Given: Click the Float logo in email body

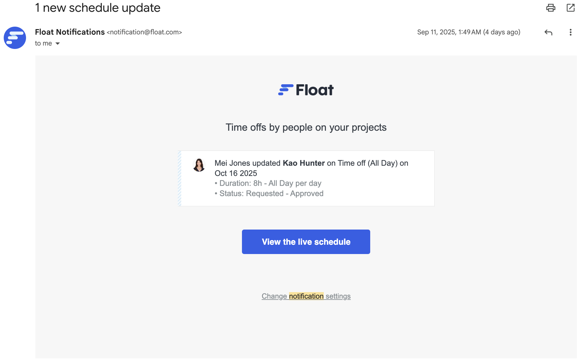Looking at the screenshot, I should [306, 90].
